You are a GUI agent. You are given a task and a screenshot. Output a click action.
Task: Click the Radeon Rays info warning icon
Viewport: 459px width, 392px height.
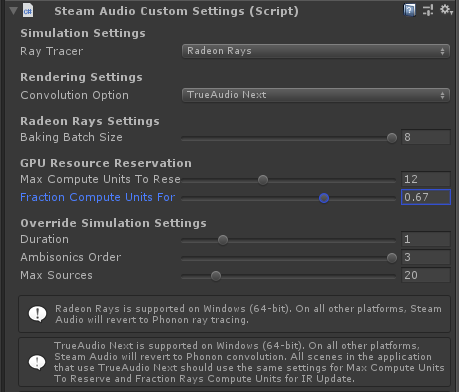[x=37, y=314]
